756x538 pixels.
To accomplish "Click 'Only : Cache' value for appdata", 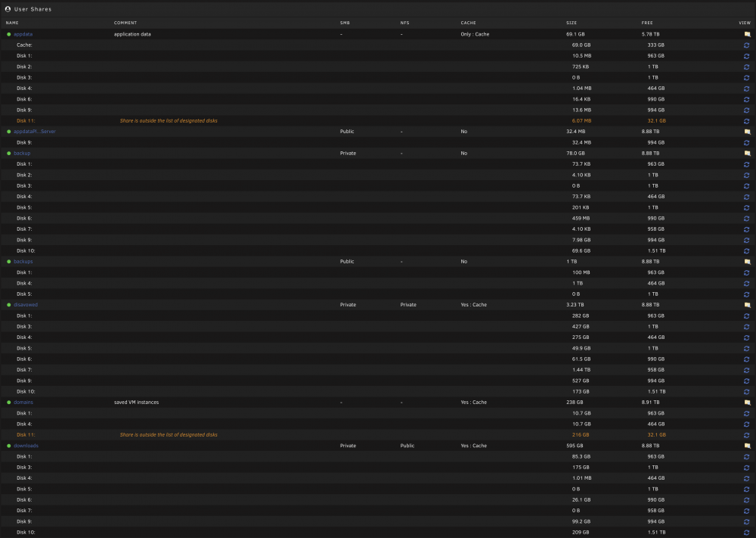I will tap(475, 34).
